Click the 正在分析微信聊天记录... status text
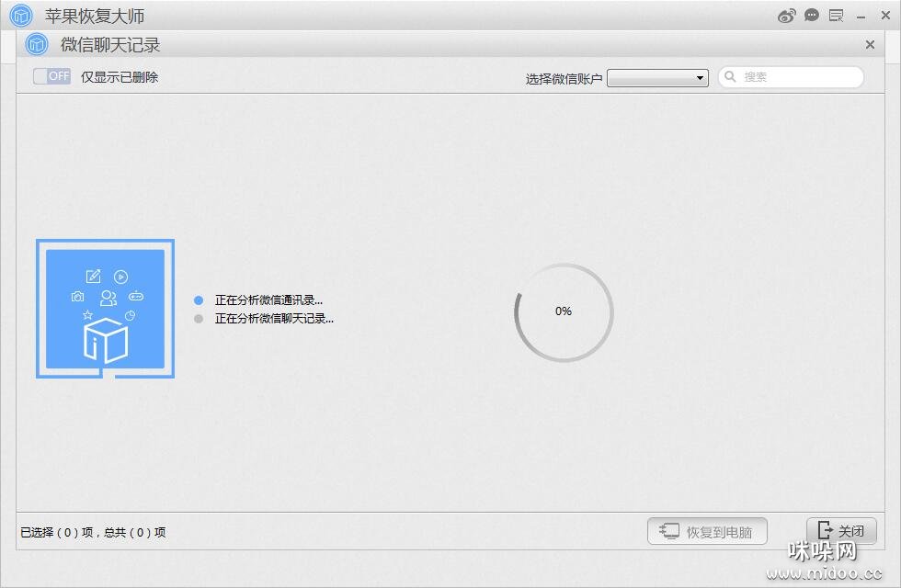The width and height of the screenshot is (901, 588). (274, 319)
